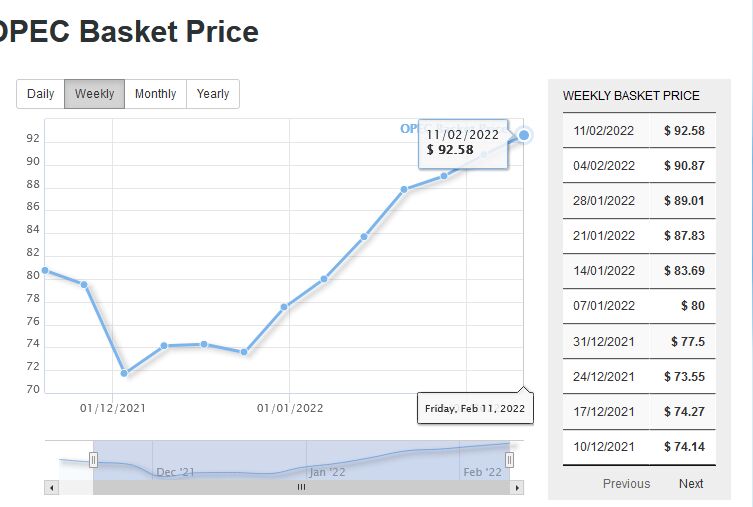The height and width of the screenshot is (507, 753).
Task: Switch to the Daily price view
Action: click(41, 94)
